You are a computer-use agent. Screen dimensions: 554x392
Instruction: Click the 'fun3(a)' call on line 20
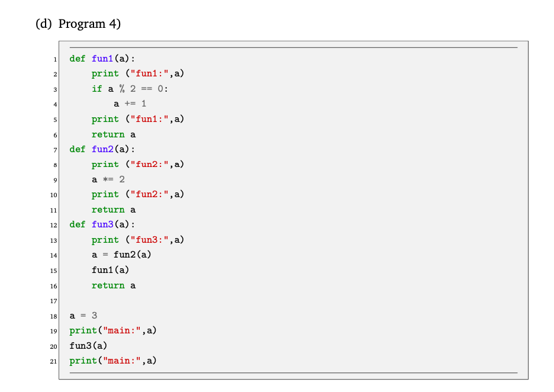coord(88,346)
